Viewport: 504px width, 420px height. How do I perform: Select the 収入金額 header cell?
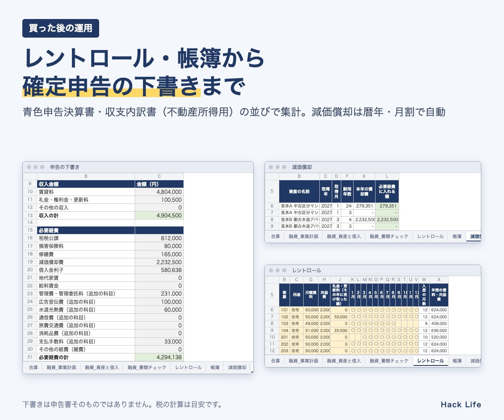(86, 184)
